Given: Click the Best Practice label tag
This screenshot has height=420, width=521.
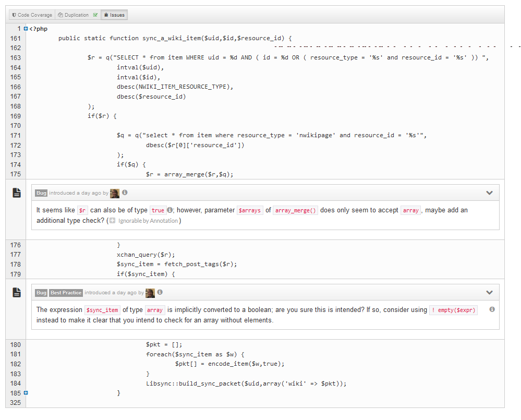Looking at the screenshot, I should coord(66,293).
